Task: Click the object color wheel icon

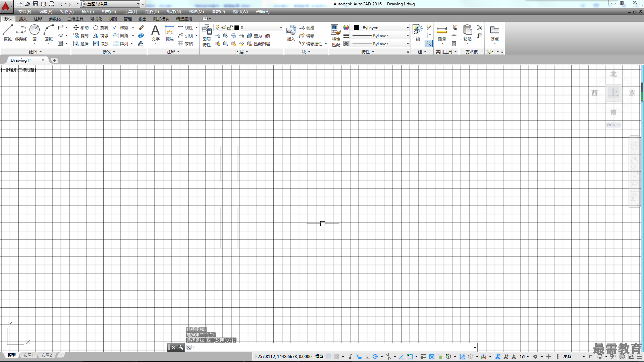Action: click(346, 27)
